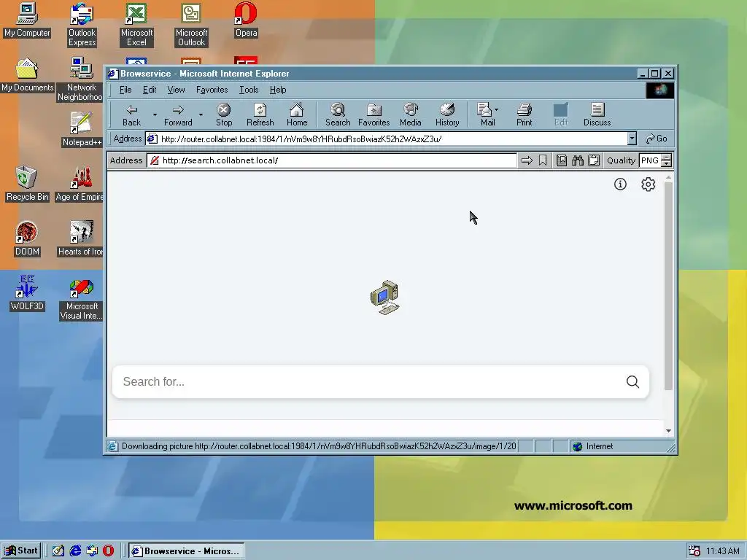Click the Browservice go arrow icon

[x=527, y=160]
